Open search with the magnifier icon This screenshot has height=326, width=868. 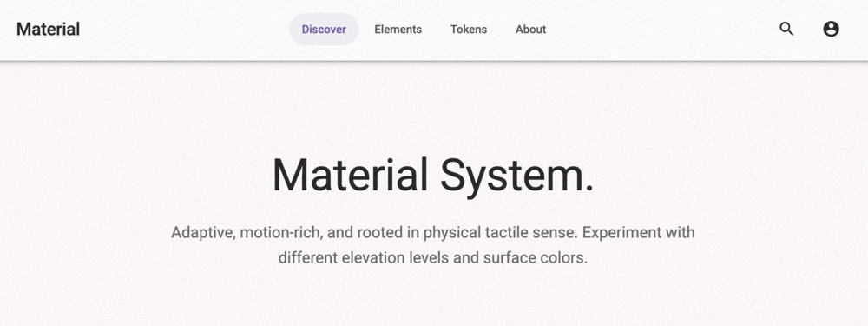point(786,30)
